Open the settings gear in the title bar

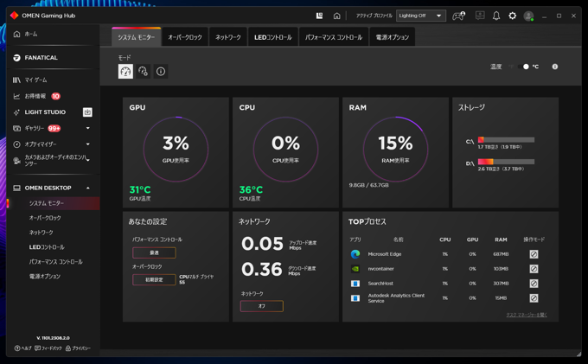click(512, 16)
